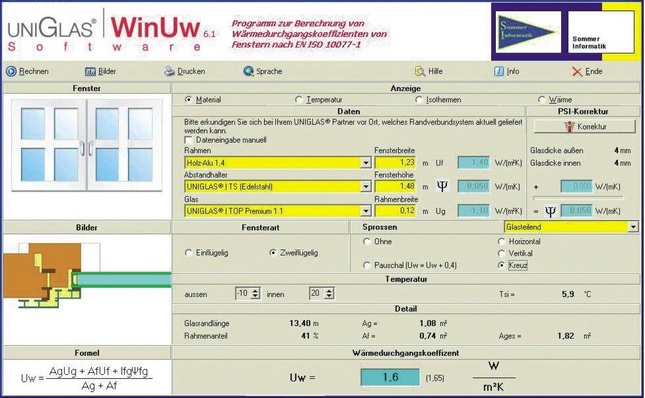The width and height of the screenshot is (645, 398).
Task: Click the Formel panel header
Action: pyautogui.click(x=86, y=353)
